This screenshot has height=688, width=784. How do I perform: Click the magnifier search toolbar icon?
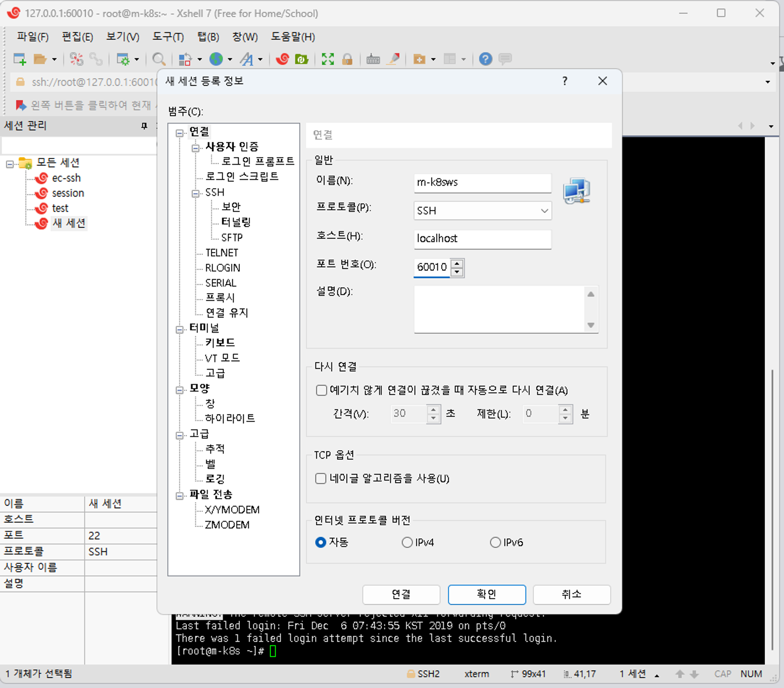pos(158,59)
